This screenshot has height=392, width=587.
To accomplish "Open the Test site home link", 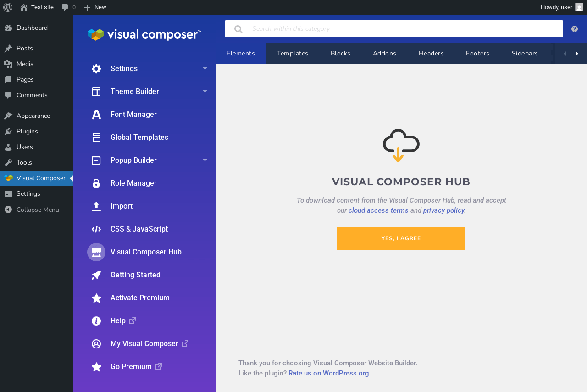I will point(37,7).
